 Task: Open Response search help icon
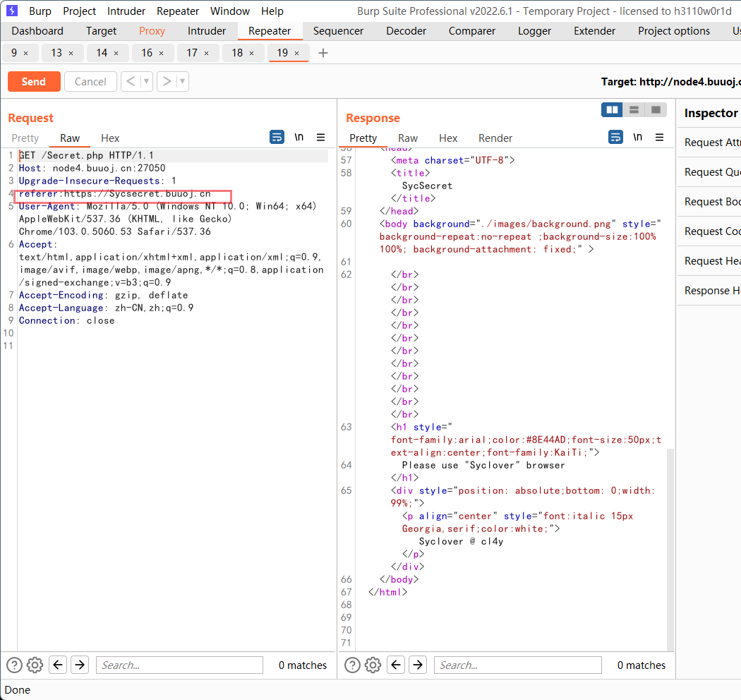(352, 665)
